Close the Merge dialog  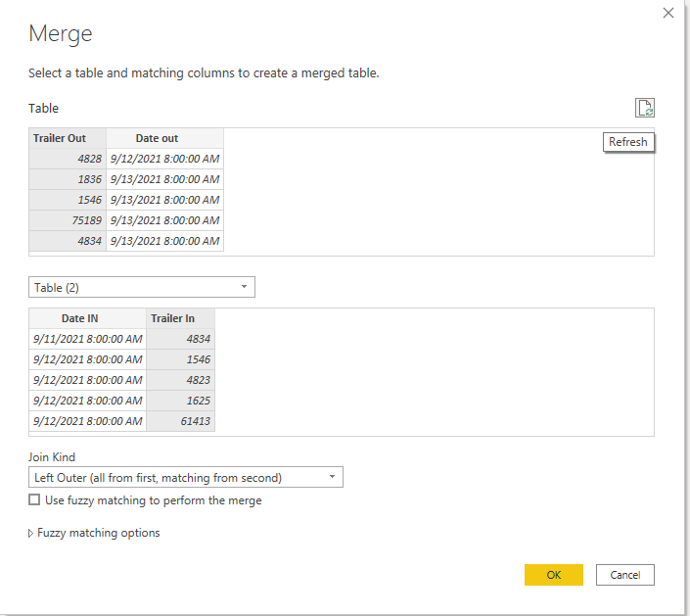[668, 13]
